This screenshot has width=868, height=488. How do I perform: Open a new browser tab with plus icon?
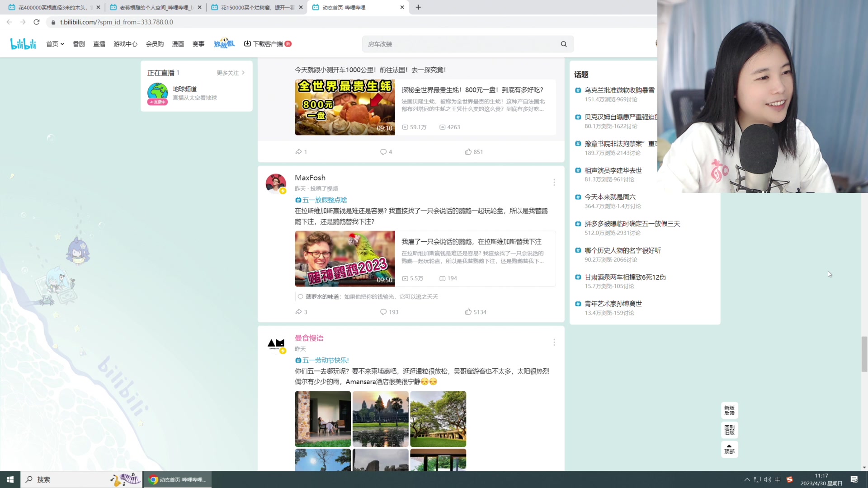[418, 7]
